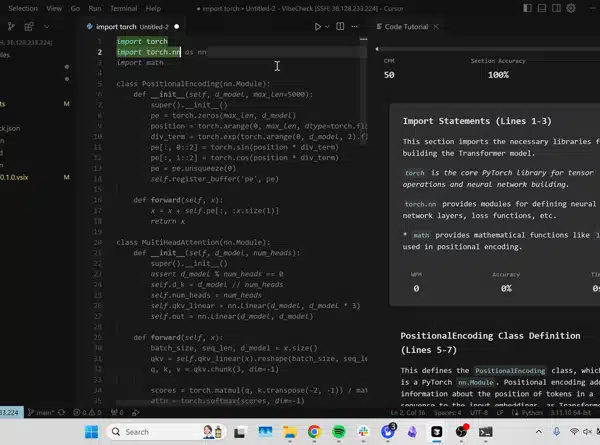Image resolution: width=600 pixels, height=445 pixels.
Task: Open the View menu
Action: [54, 8]
